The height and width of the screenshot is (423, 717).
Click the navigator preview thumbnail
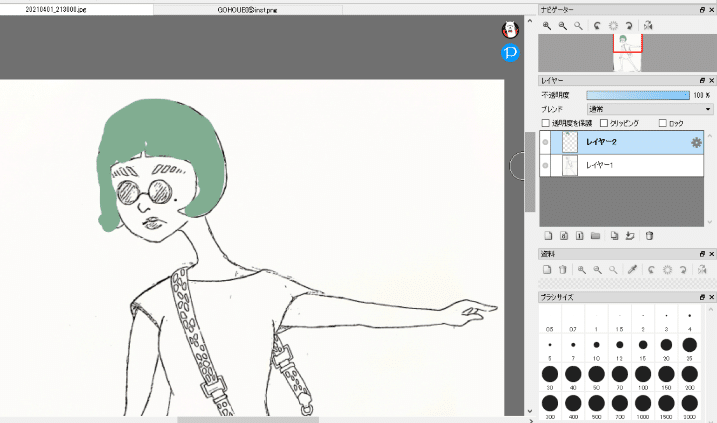[x=627, y=53]
